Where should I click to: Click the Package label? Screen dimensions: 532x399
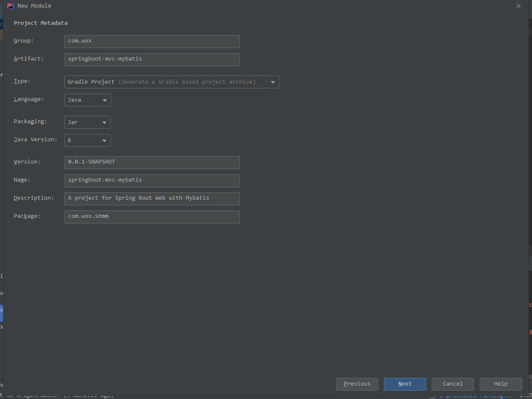coord(27,216)
